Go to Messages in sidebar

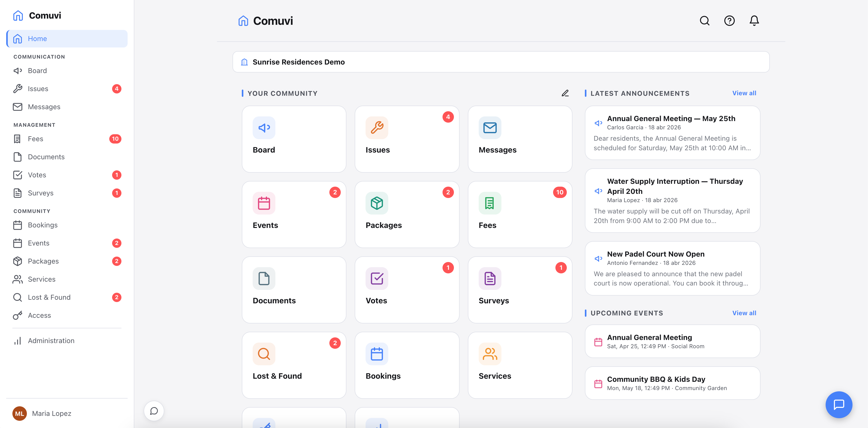67,107
